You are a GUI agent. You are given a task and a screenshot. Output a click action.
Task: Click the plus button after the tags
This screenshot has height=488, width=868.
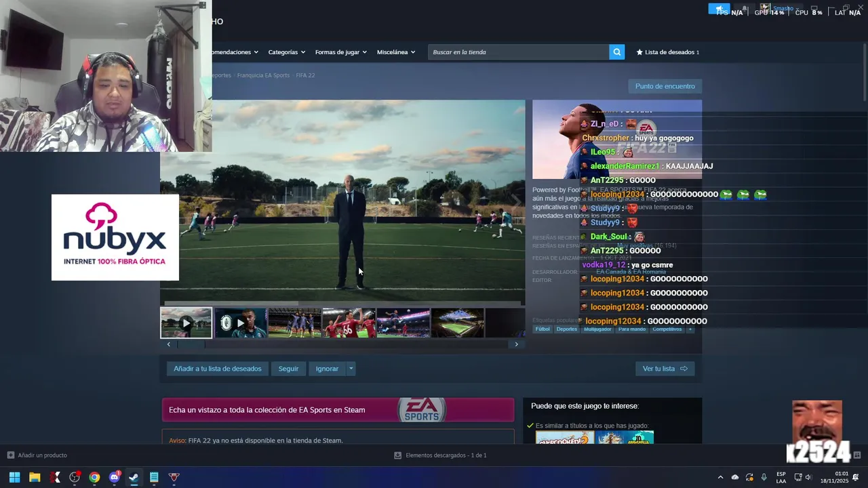[690, 329]
